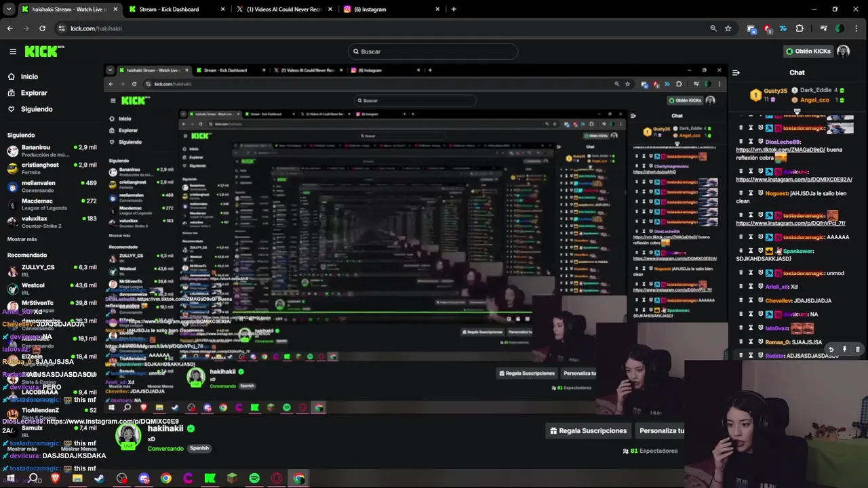Delete Arieli_xd's 'Xd' message with trash icon

[x=741, y=287]
